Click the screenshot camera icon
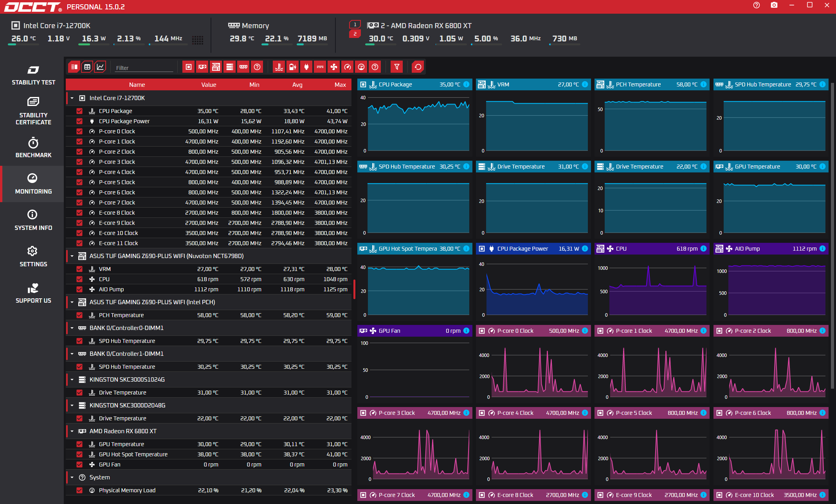This screenshot has width=836, height=504. [x=774, y=5]
